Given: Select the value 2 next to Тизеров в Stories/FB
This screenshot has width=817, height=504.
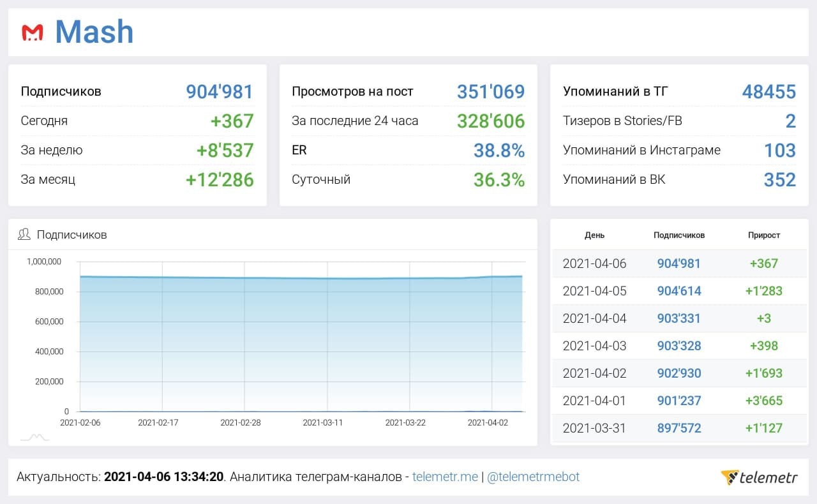Looking at the screenshot, I should pos(791,121).
